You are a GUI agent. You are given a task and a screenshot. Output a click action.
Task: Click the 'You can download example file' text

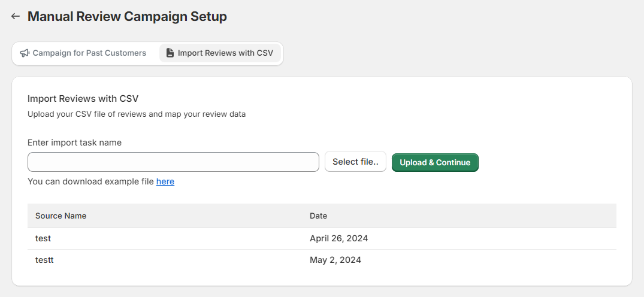click(x=91, y=181)
